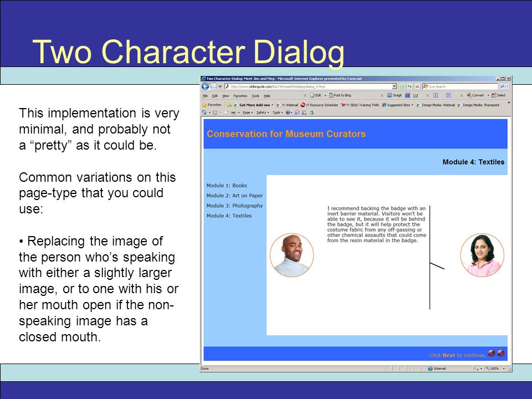The height and width of the screenshot is (399, 532).
Task: Click the compatibility view icon
Action: click(x=402, y=86)
